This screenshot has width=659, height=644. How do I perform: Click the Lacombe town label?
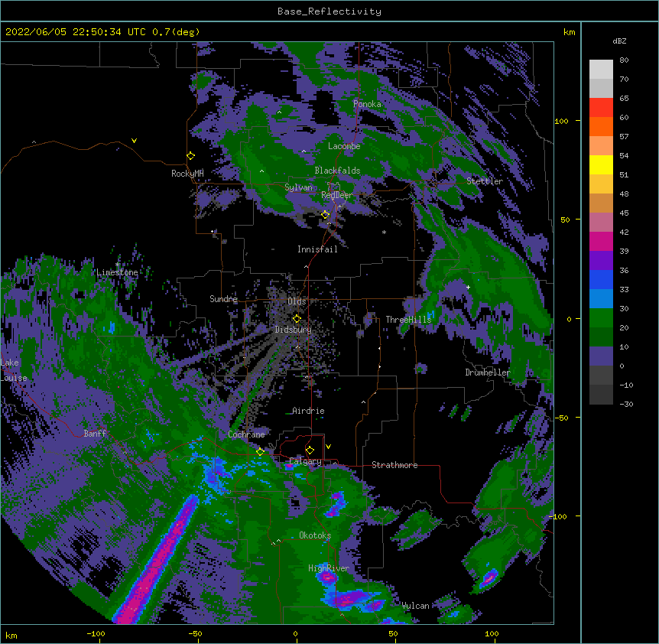pyautogui.click(x=344, y=146)
